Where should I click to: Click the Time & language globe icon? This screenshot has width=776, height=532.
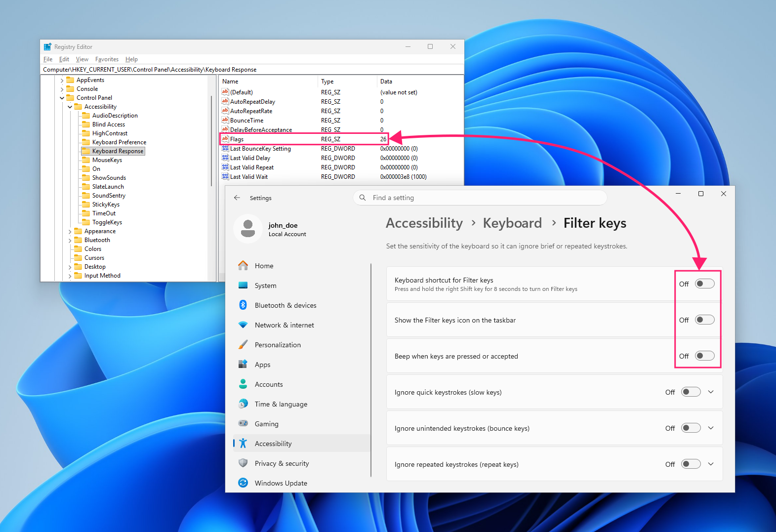tap(243, 404)
